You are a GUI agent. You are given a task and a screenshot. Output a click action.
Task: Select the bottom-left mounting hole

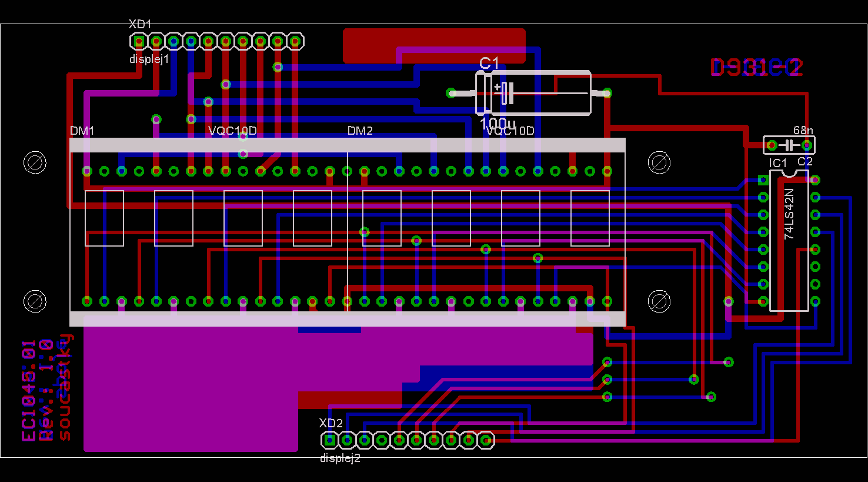[x=35, y=301]
